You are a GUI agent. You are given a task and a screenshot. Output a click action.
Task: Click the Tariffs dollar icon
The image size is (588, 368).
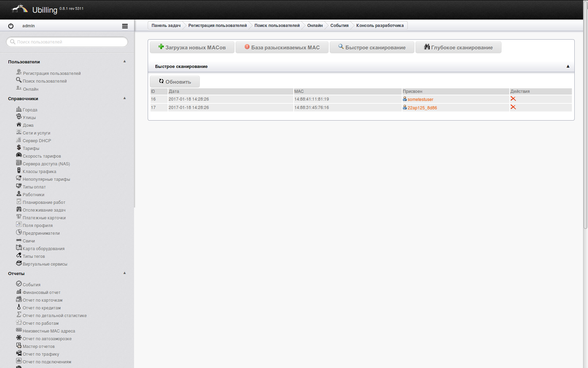click(19, 148)
